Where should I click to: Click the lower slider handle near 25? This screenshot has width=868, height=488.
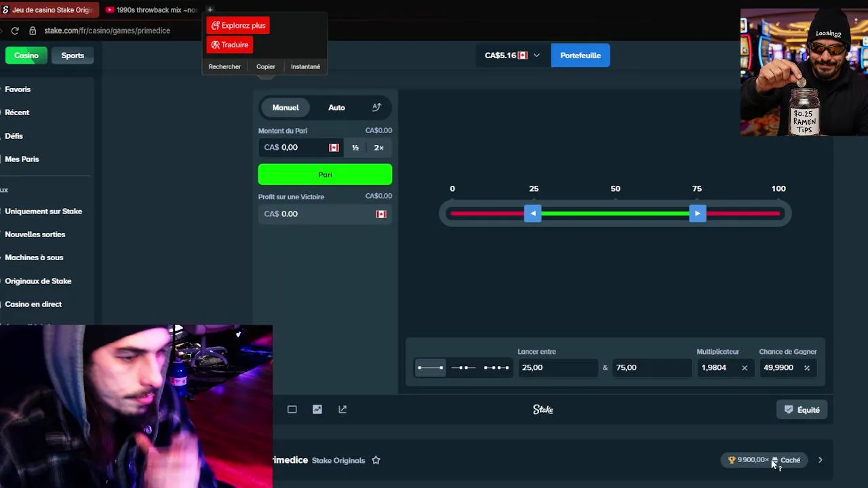533,213
